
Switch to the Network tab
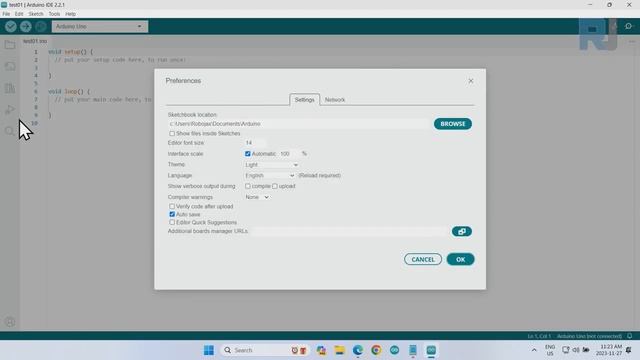click(x=335, y=100)
